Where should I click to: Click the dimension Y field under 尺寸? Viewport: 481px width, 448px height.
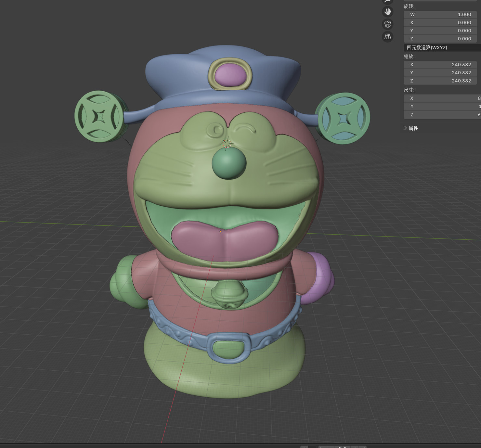[442, 107]
